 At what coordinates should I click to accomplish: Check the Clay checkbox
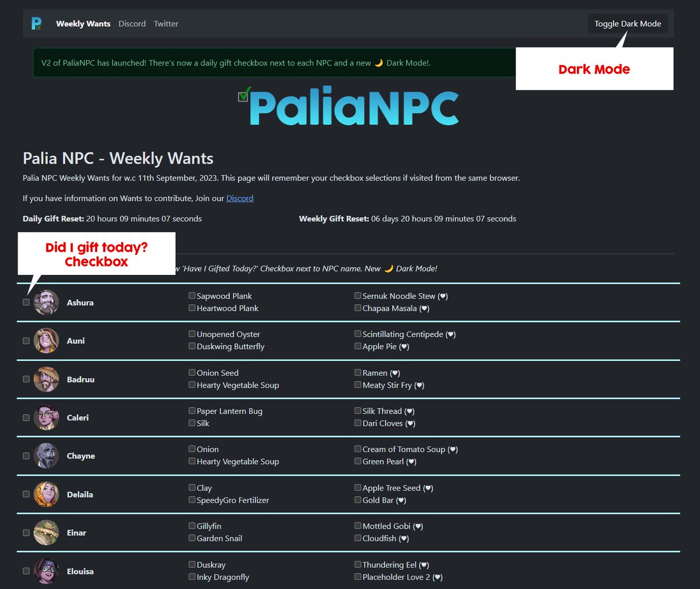point(192,487)
